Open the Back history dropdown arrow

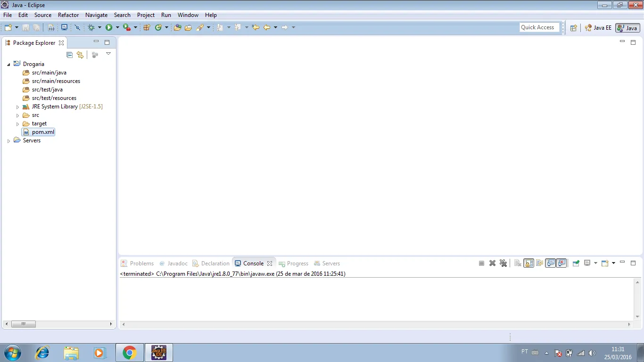click(x=275, y=27)
